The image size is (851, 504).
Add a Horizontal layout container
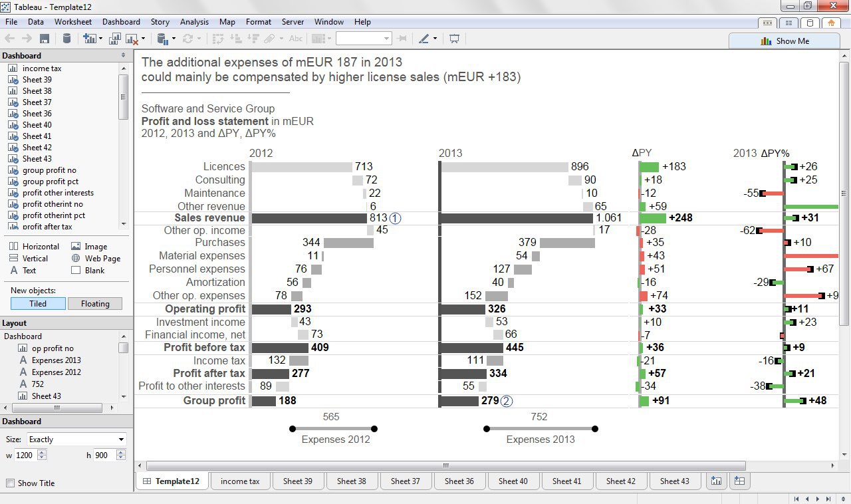[x=35, y=246]
